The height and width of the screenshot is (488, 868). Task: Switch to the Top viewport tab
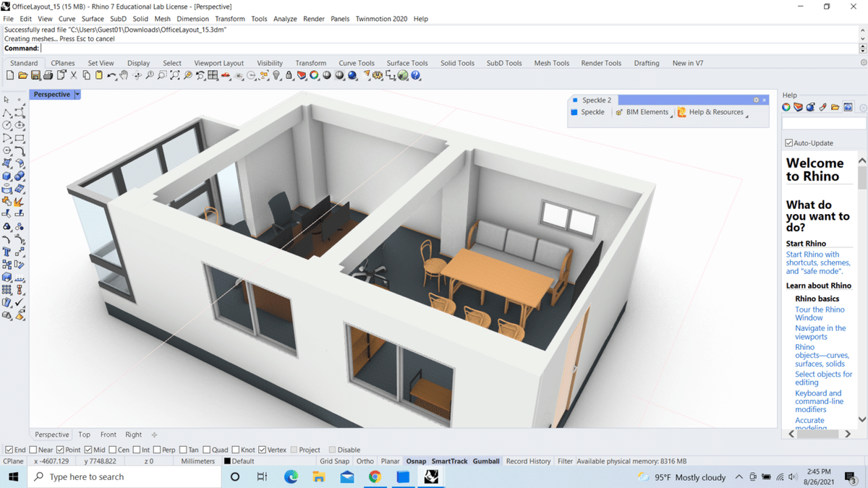[x=85, y=435]
